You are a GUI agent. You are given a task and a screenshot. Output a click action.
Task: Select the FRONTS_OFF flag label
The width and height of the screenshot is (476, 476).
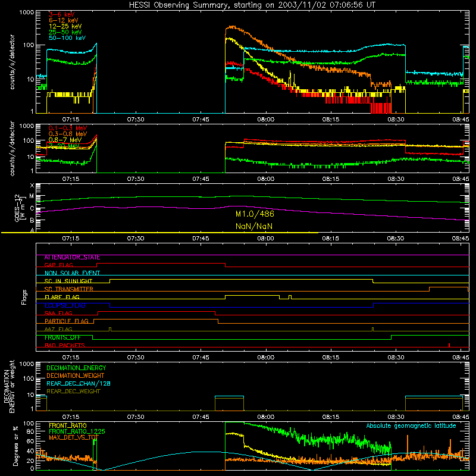pyautogui.click(x=62, y=337)
